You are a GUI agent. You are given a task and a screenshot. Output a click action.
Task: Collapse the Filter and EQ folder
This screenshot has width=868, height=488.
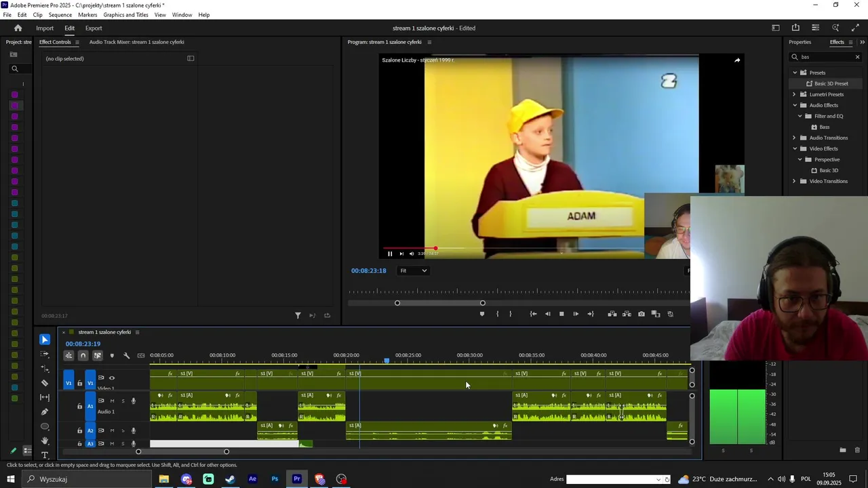click(x=800, y=116)
